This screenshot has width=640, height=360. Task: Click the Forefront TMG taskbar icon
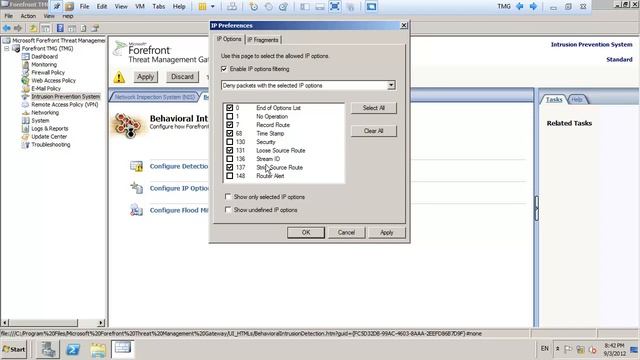[x=122, y=349]
